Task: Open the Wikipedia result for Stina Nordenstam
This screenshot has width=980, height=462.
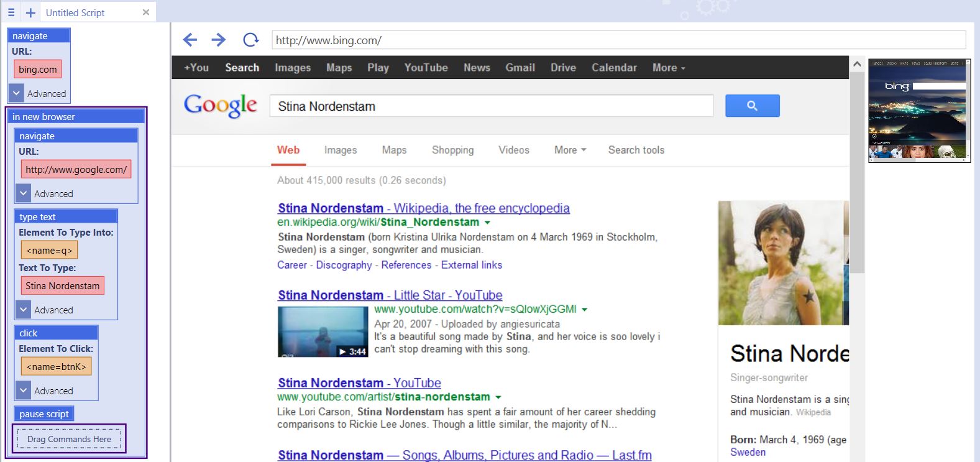Action: tap(424, 208)
